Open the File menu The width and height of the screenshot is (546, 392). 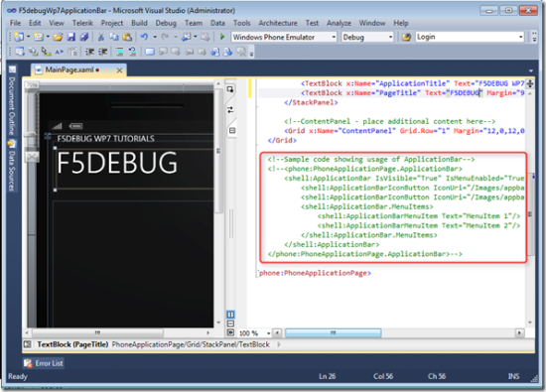click(15, 23)
